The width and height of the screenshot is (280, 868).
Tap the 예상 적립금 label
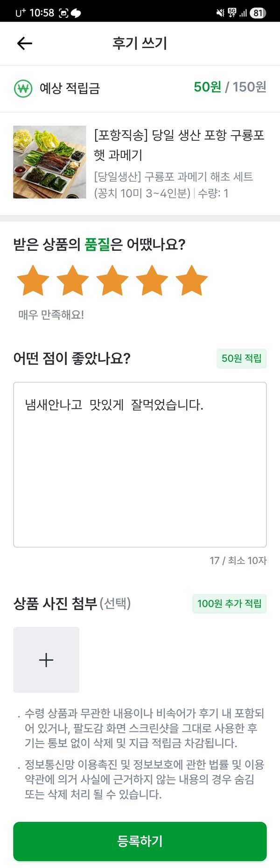click(70, 88)
